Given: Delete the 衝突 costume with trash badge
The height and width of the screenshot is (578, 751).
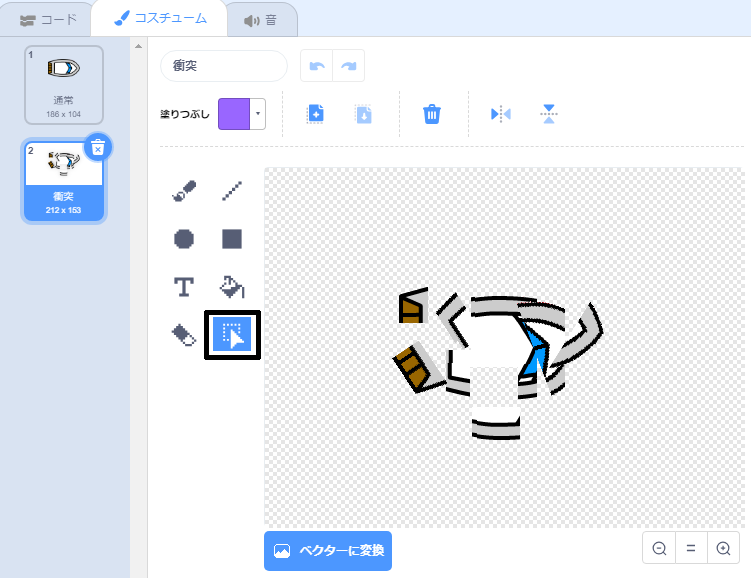Looking at the screenshot, I should click(97, 148).
